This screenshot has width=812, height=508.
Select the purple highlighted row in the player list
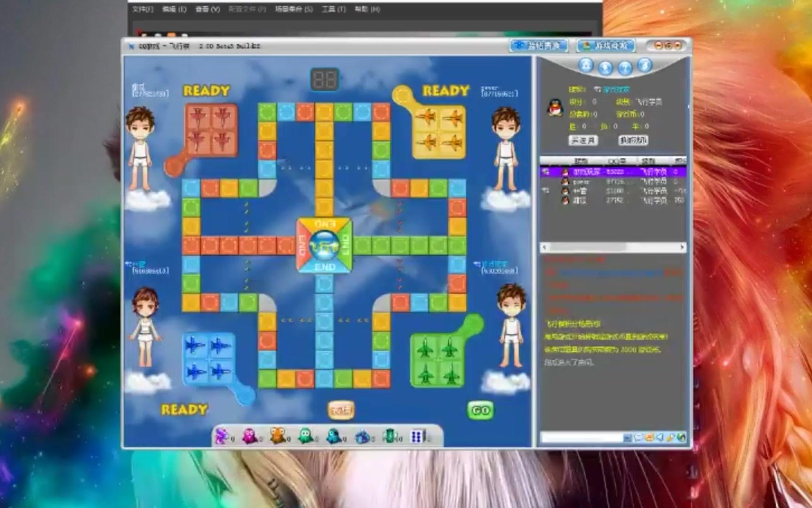point(613,172)
